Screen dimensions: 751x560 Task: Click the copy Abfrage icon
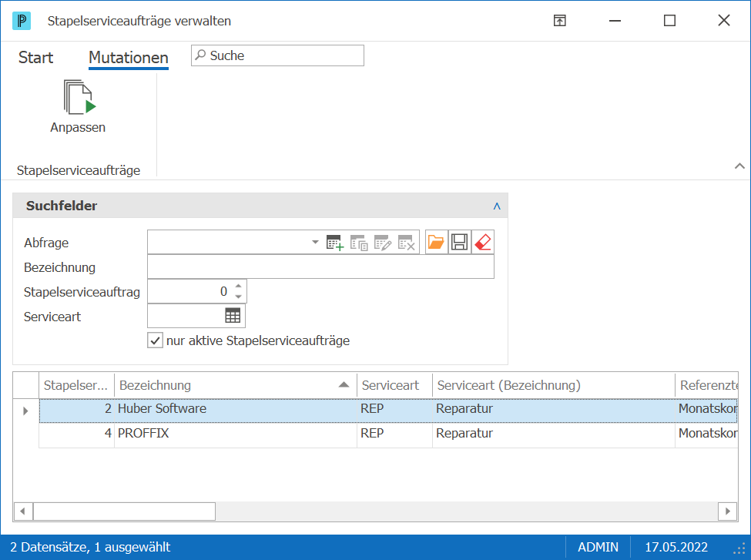tap(359, 243)
